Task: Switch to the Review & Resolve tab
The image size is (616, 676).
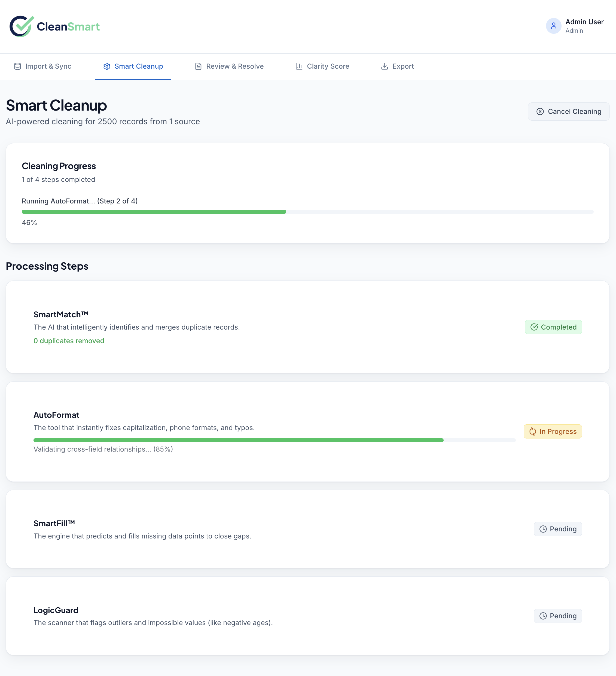Action: (x=229, y=66)
